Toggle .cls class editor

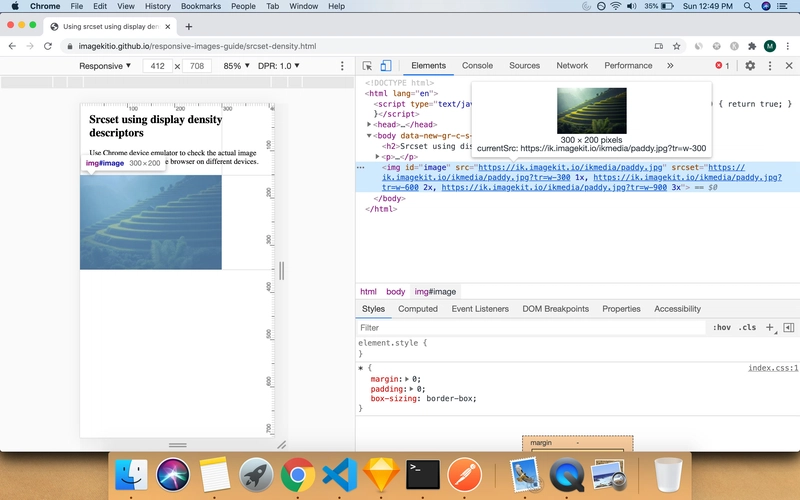[747, 328]
